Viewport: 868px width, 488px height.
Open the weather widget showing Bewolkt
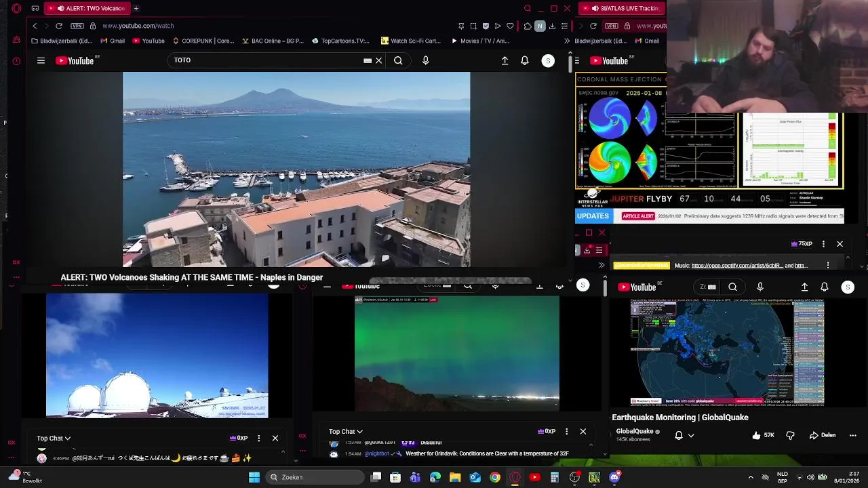click(26, 477)
